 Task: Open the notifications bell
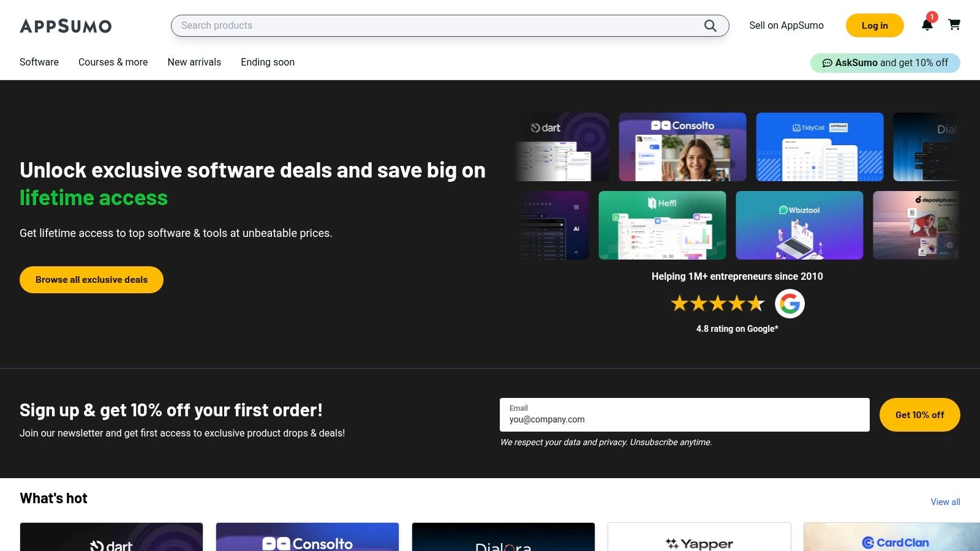(x=927, y=25)
